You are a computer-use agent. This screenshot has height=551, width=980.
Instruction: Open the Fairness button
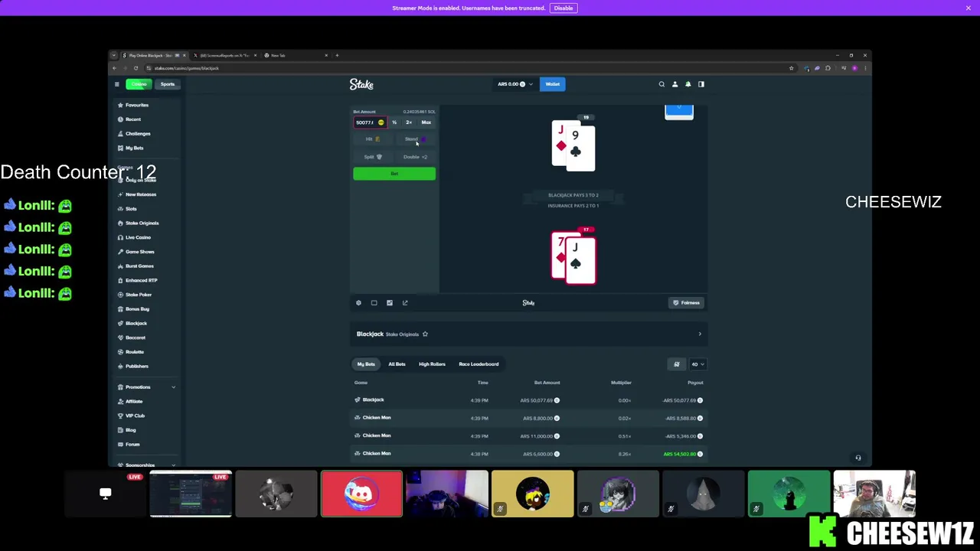click(x=686, y=303)
